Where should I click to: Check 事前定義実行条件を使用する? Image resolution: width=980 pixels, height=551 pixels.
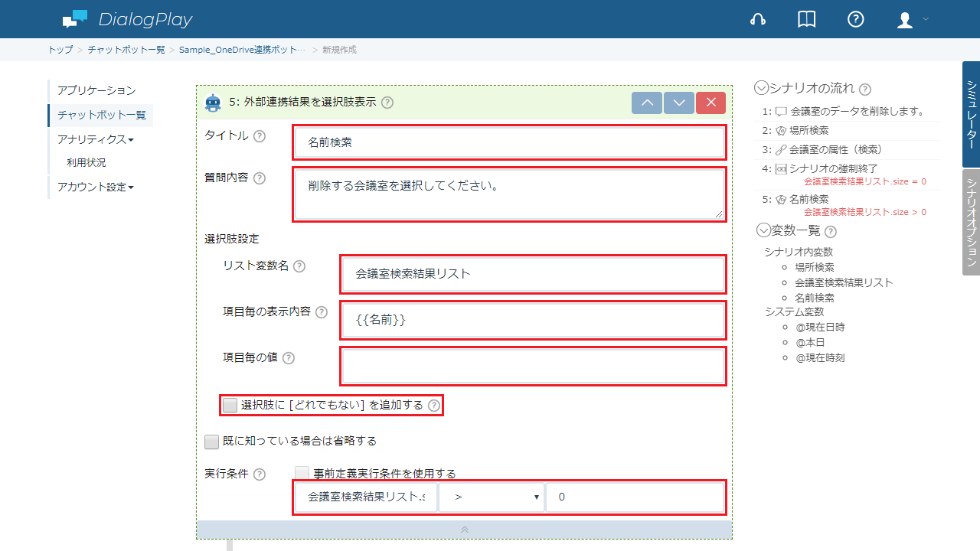[302, 474]
